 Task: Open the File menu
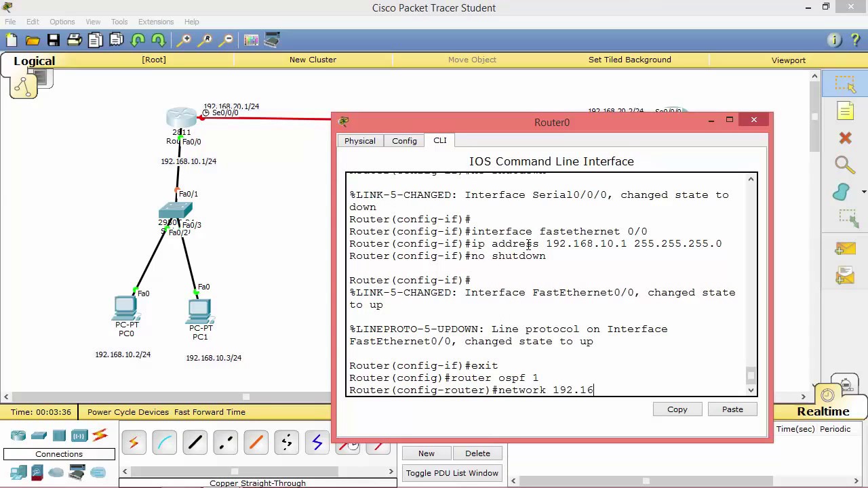click(x=10, y=22)
